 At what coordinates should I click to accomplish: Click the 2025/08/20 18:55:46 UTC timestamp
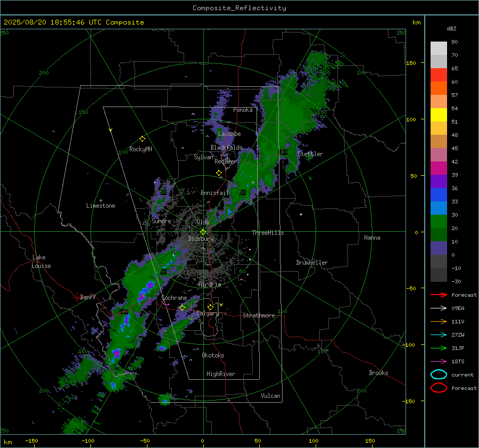[74, 22]
